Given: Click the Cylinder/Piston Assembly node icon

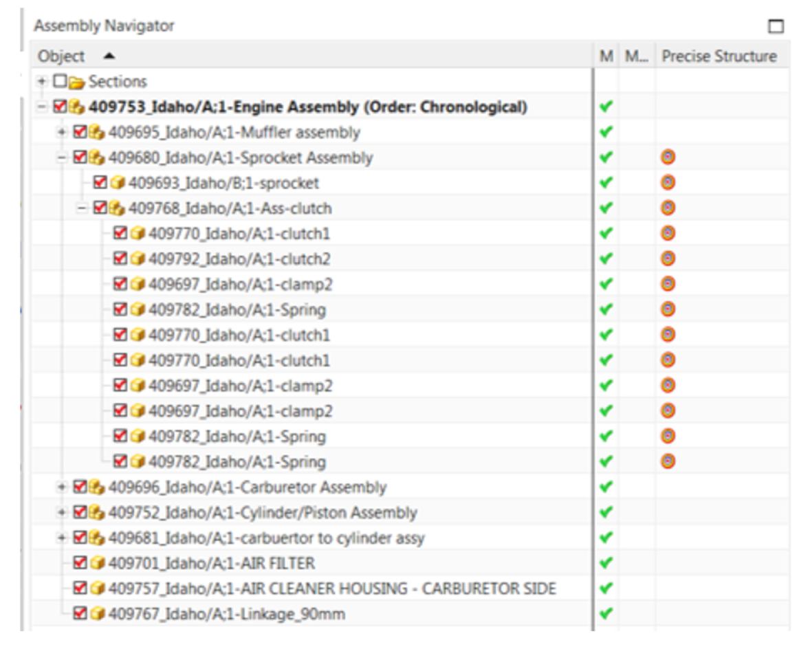Looking at the screenshot, I should coord(96,513).
